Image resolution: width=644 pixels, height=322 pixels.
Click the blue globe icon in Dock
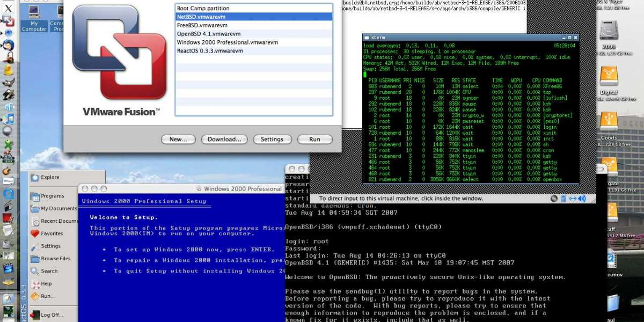pos(8,33)
